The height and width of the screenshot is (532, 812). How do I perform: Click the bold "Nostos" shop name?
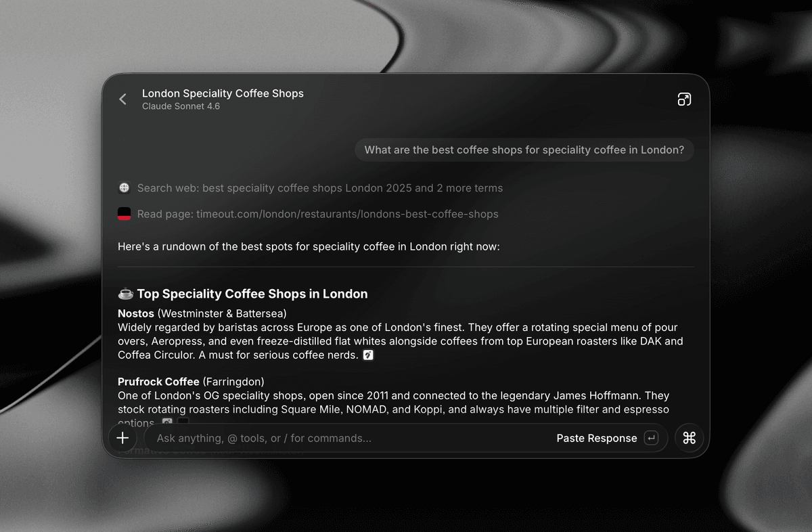click(x=136, y=313)
